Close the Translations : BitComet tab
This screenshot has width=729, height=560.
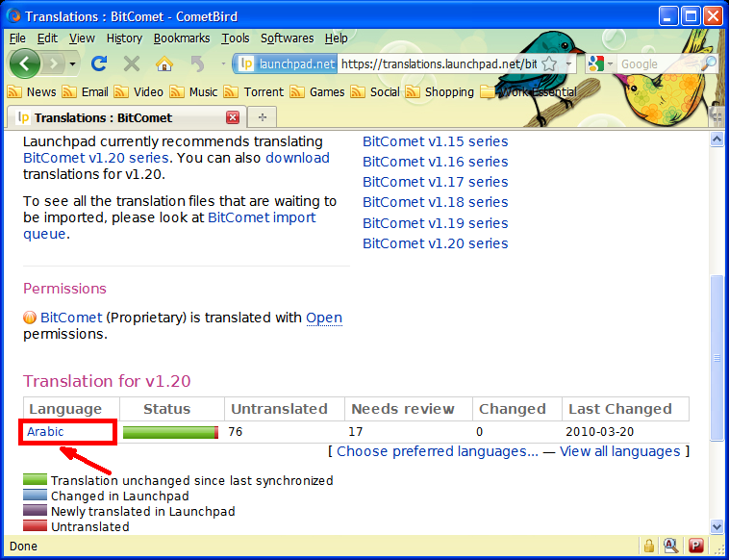click(233, 117)
